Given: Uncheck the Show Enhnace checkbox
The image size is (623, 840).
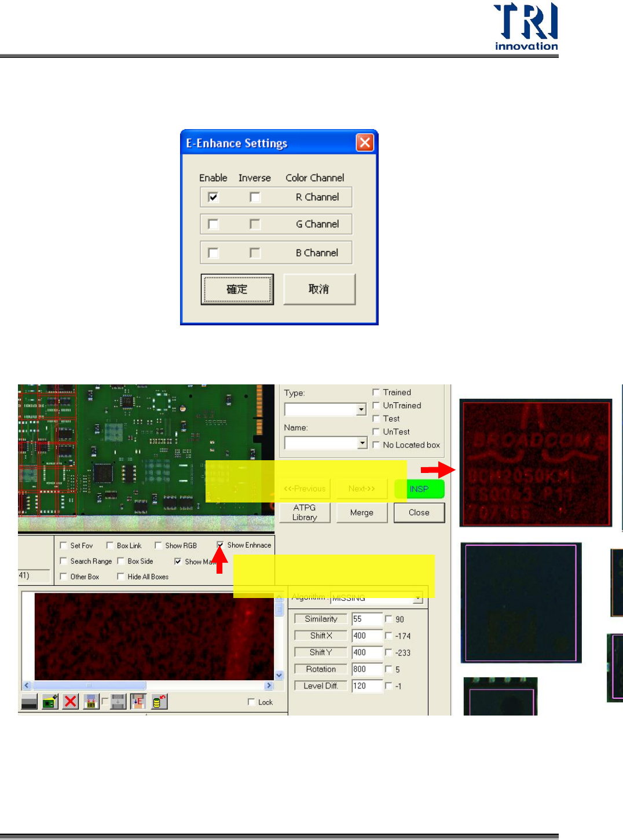Looking at the screenshot, I should pyautogui.click(x=221, y=545).
